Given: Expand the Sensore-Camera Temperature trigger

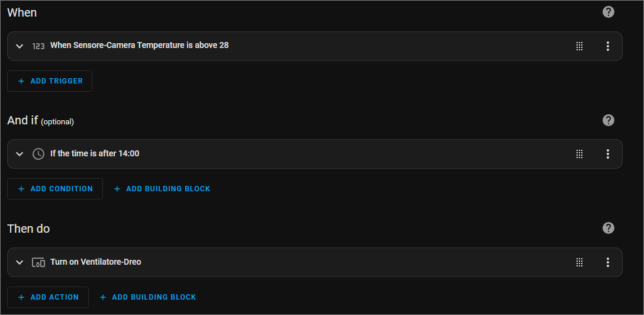Looking at the screenshot, I should (x=20, y=46).
